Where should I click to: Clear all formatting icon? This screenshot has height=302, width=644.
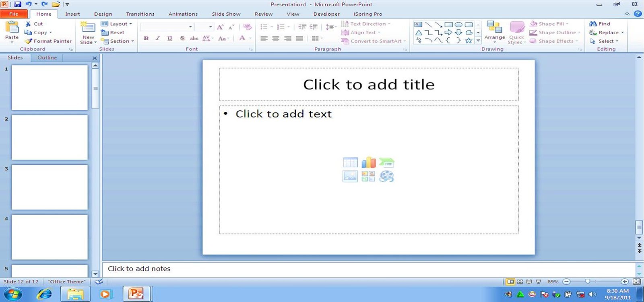pos(247,27)
